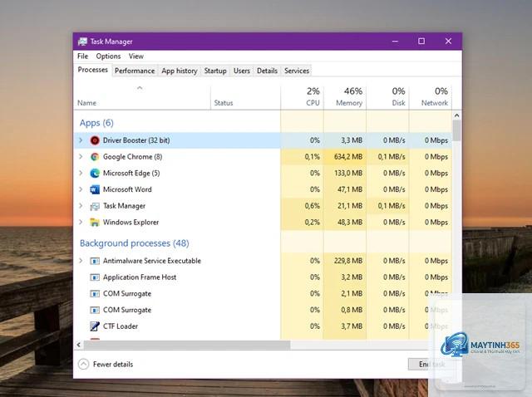This screenshot has height=397, width=532.
Task: Select the Processes tab
Action: (x=92, y=70)
